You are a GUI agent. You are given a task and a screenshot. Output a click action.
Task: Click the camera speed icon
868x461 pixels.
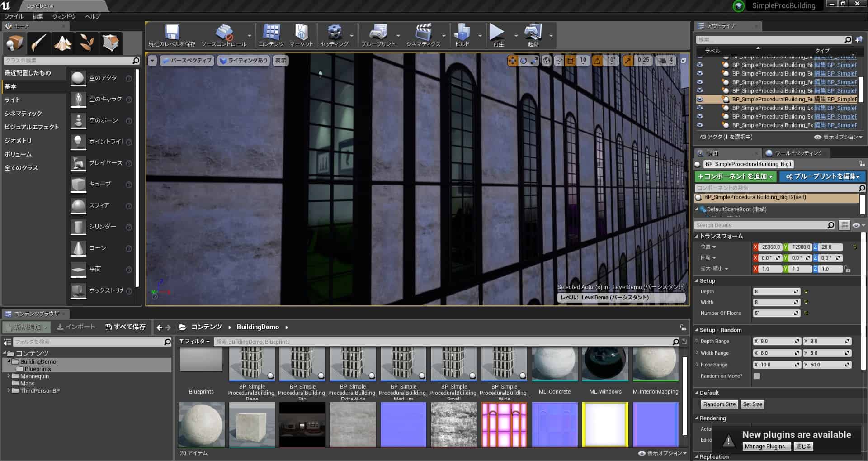coord(663,60)
